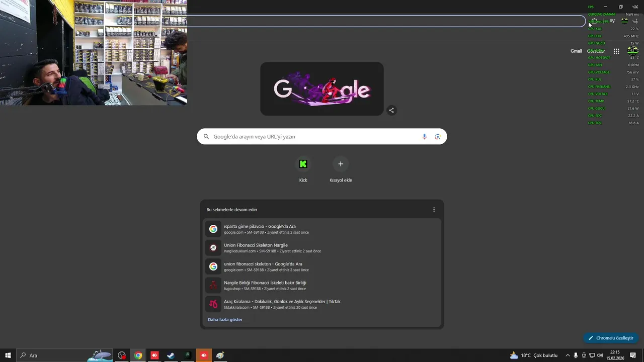Image resolution: width=644 pixels, height=362 pixels.
Task: Open the red app icon right of Chrome
Action: [x=154, y=355]
